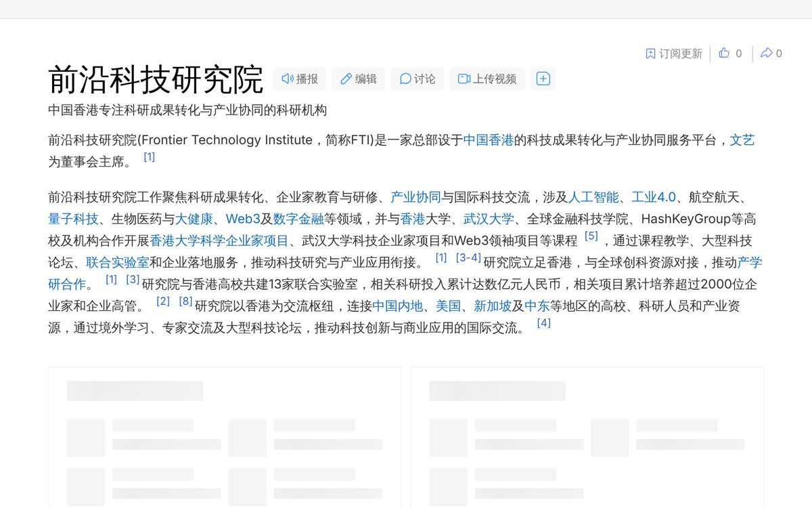
Task: Click reference [3] after 产学研合作
Action: [x=133, y=279]
